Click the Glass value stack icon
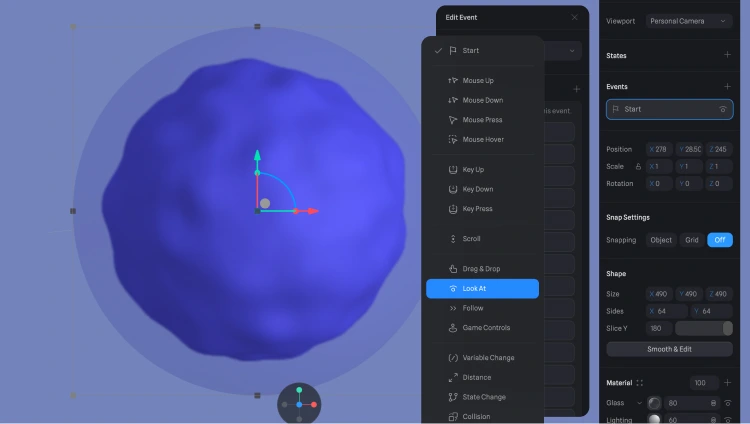The image size is (750, 424). (713, 403)
